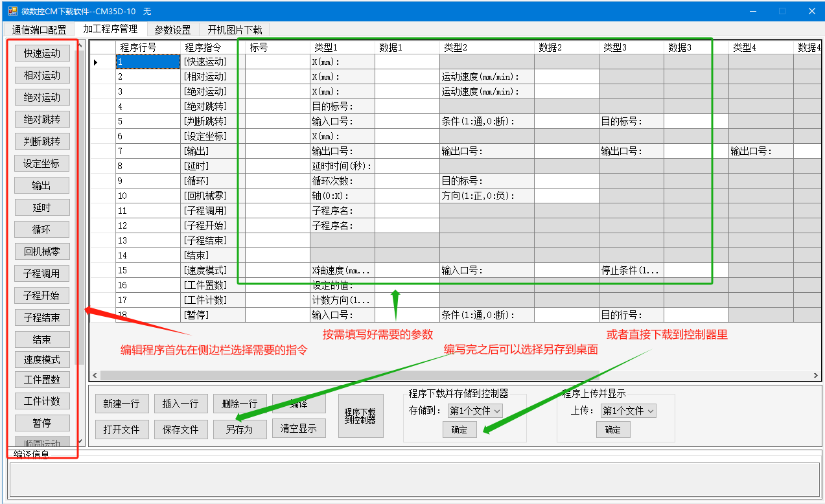Image resolution: width=825 pixels, height=504 pixels.
Task: Click the 工件计数 sidebar button
Action: click(x=42, y=401)
